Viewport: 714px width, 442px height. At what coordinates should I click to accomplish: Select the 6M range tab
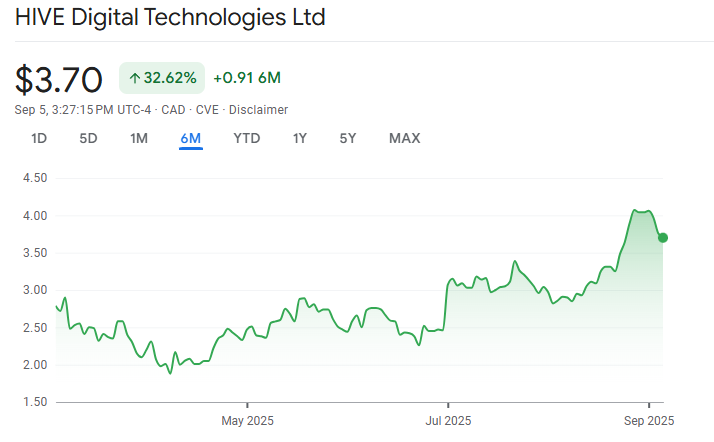pyautogui.click(x=191, y=138)
